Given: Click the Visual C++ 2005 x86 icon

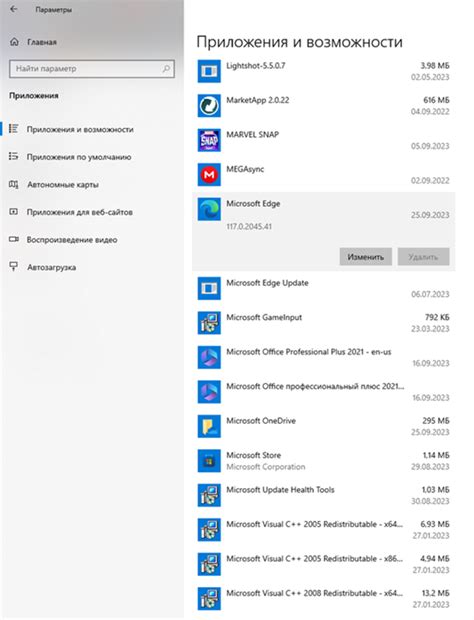Looking at the screenshot, I should 209,564.
